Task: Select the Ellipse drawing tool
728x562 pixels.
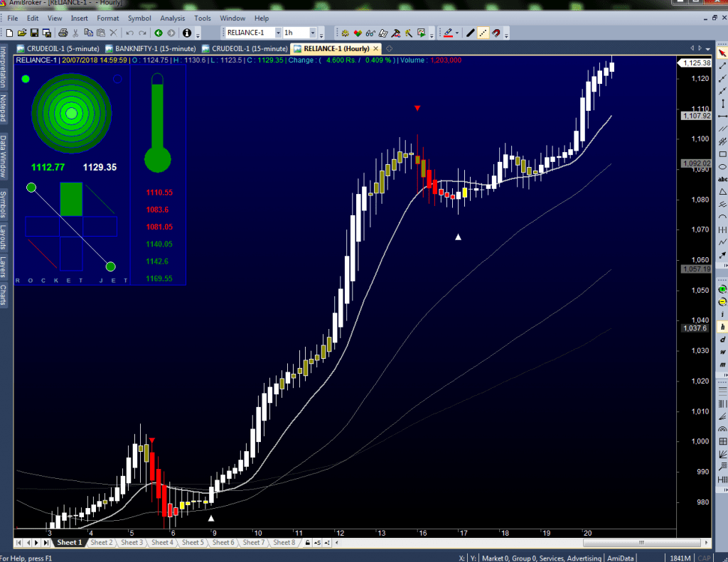Action: click(x=722, y=166)
